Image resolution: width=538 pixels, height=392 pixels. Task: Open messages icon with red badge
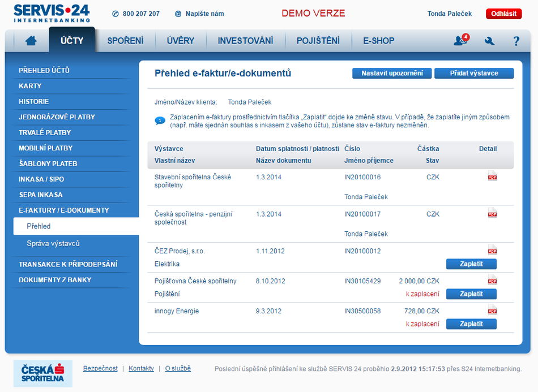pyautogui.click(x=460, y=40)
